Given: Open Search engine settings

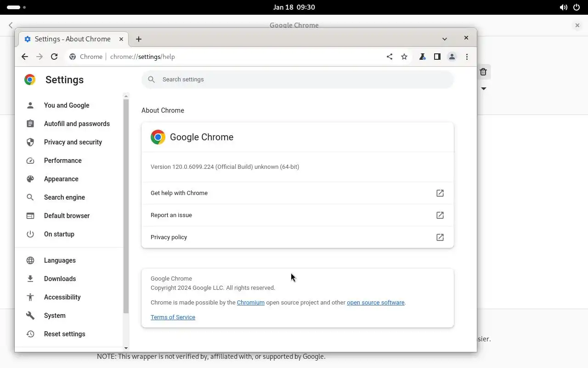Looking at the screenshot, I should [64, 197].
